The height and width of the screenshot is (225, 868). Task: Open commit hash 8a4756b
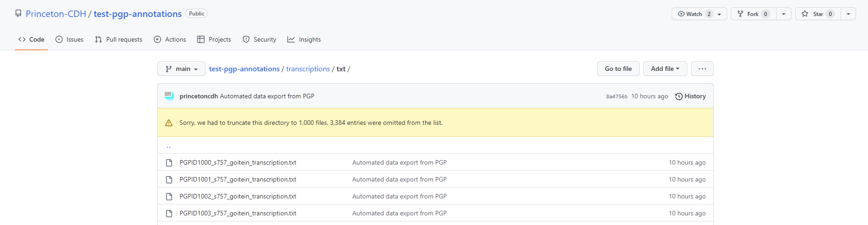(x=617, y=96)
